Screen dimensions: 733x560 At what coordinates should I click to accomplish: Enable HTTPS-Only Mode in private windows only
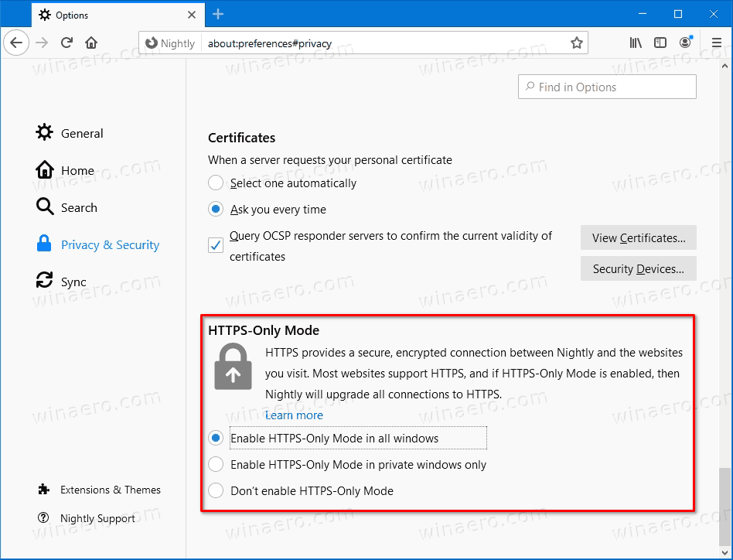click(216, 465)
